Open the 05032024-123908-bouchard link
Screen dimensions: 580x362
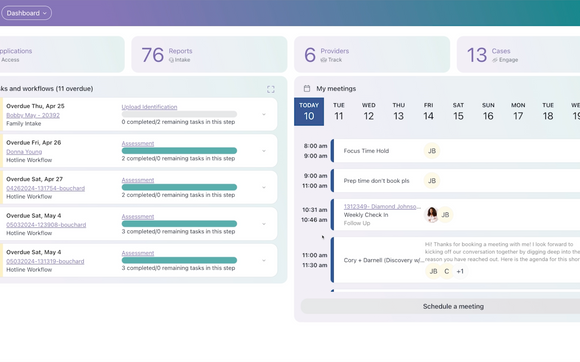coord(46,225)
